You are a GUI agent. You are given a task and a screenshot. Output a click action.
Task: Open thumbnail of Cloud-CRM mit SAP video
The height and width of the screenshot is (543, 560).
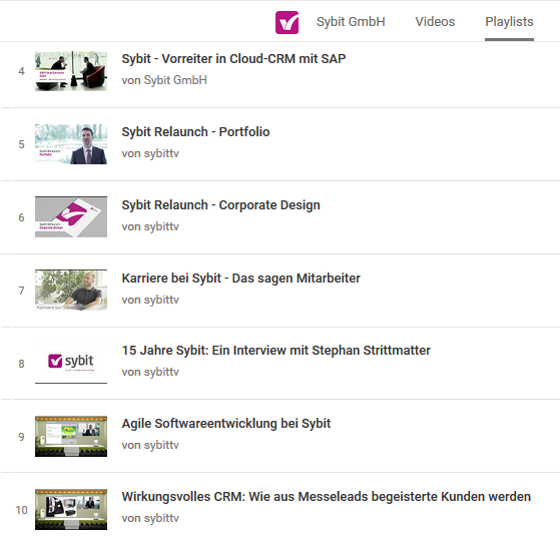pyautogui.click(x=71, y=71)
